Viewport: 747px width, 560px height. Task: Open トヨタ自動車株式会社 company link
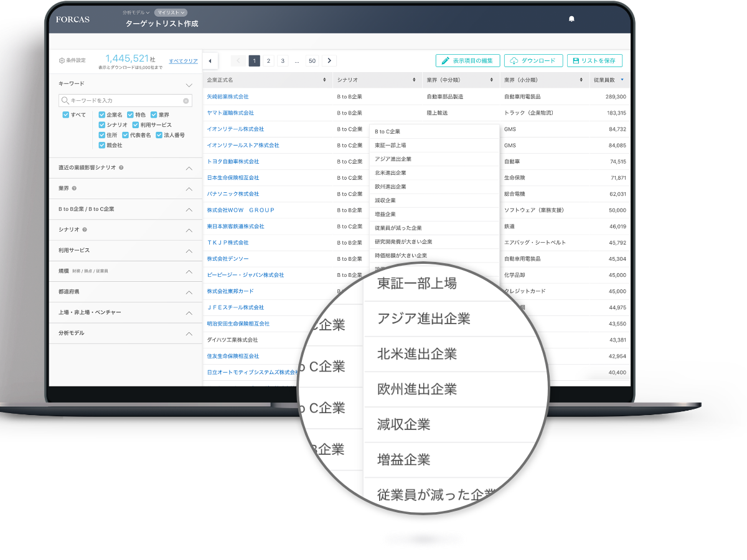[x=233, y=161]
